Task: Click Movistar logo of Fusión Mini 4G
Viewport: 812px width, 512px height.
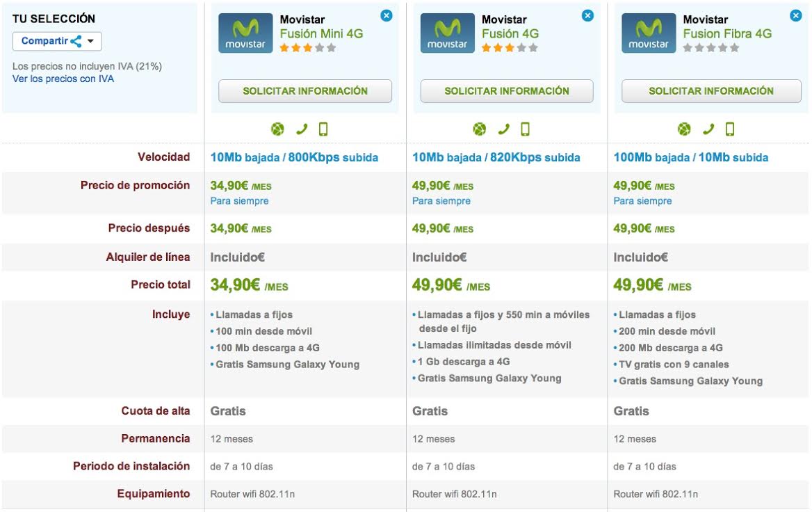Action: pos(245,33)
